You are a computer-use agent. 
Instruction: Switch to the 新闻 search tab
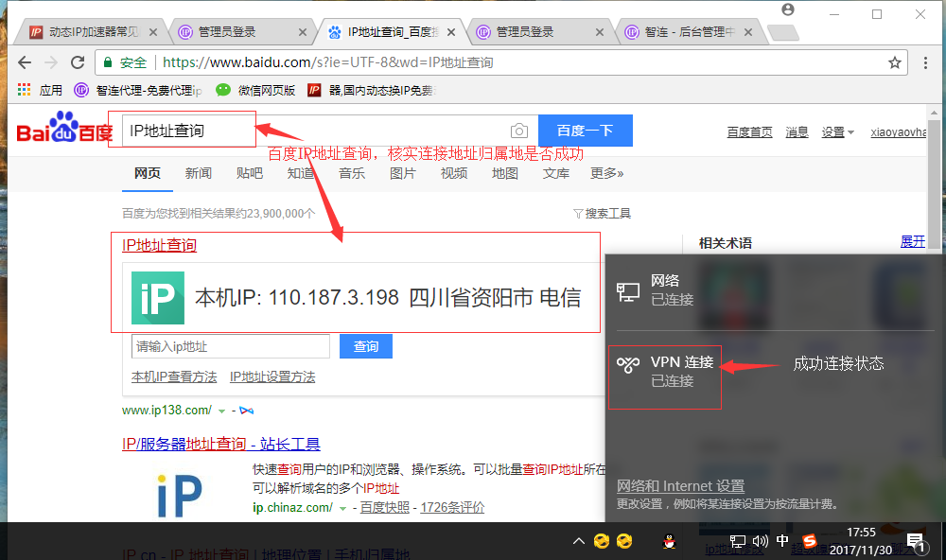tap(199, 173)
